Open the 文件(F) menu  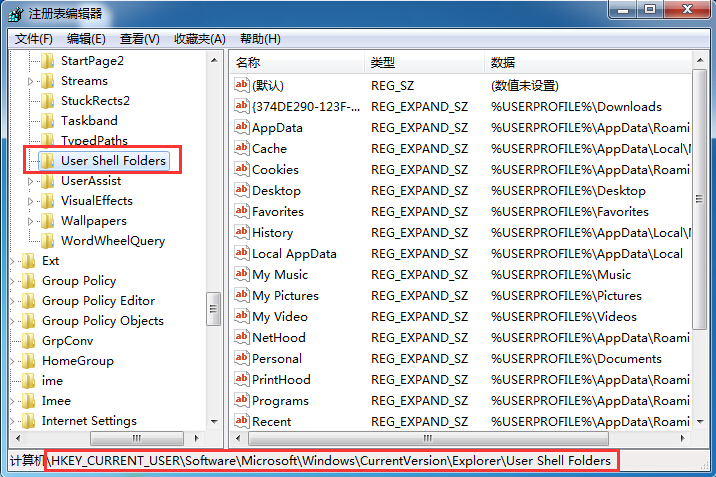[x=33, y=39]
